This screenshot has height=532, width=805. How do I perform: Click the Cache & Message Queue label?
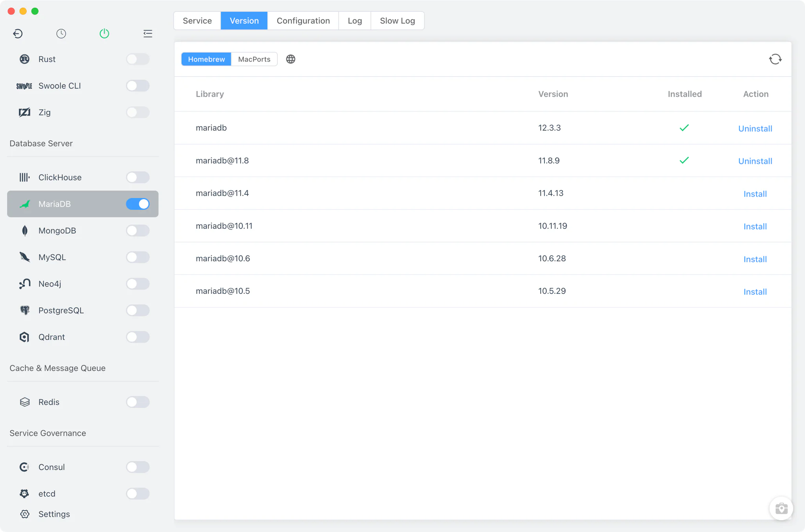coord(57,368)
